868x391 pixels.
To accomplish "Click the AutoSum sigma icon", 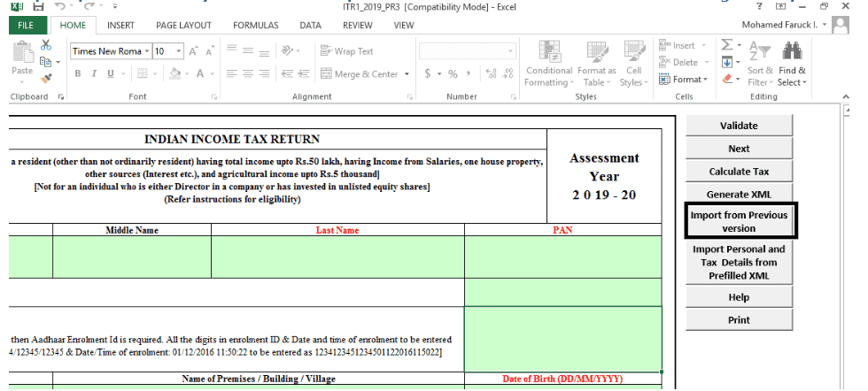I will click(x=727, y=44).
